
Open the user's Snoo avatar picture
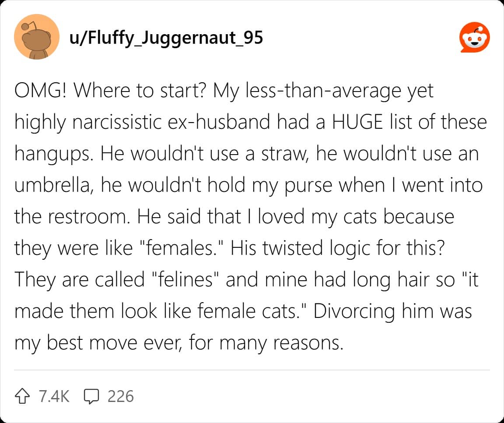(x=36, y=38)
